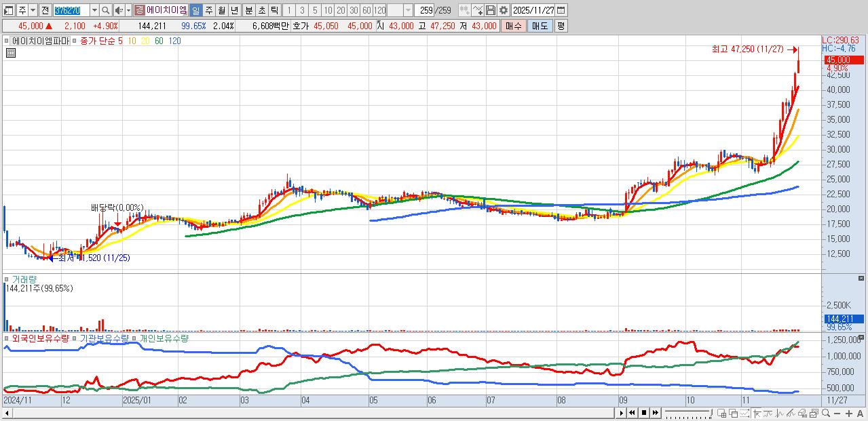Viewport: 868px width, 421px height.
Task: Click the 호가 quote label
Action: (301, 26)
